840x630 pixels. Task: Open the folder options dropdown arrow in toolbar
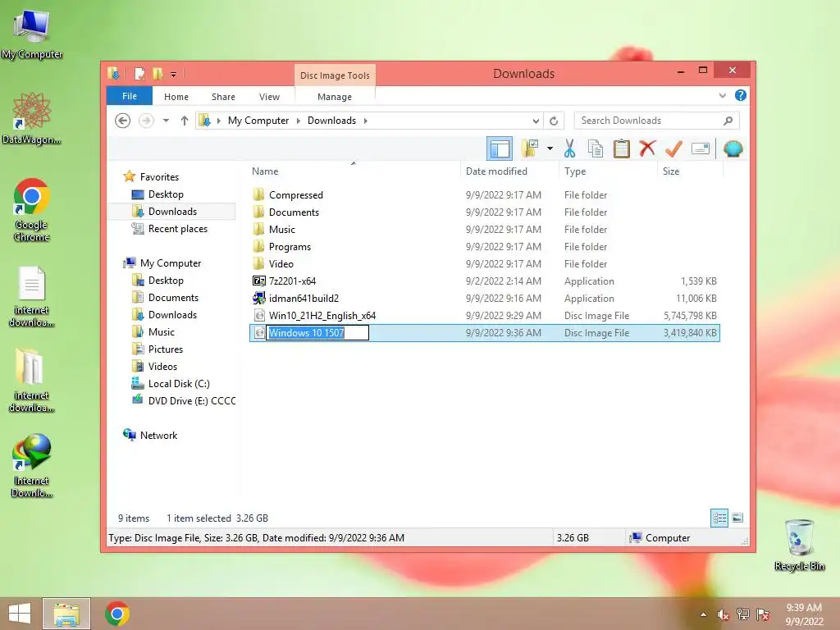tap(550, 148)
